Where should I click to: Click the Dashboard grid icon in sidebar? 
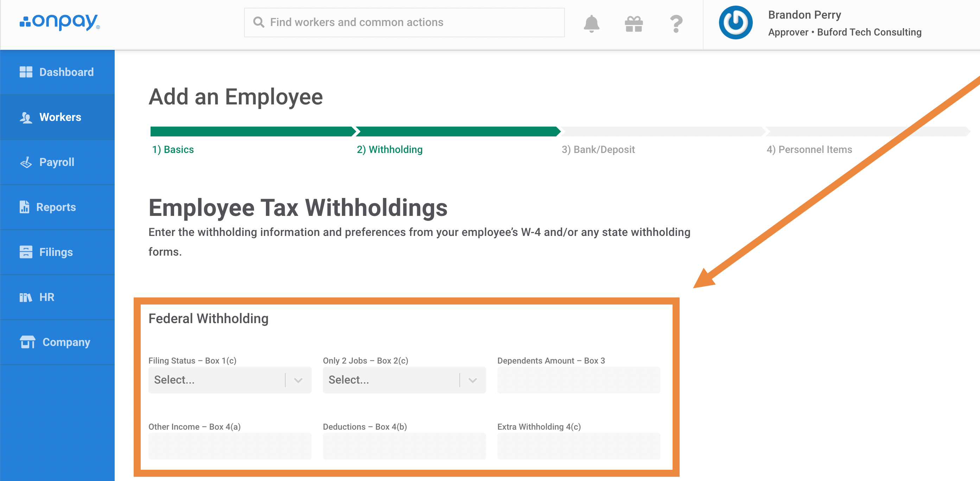click(x=26, y=72)
